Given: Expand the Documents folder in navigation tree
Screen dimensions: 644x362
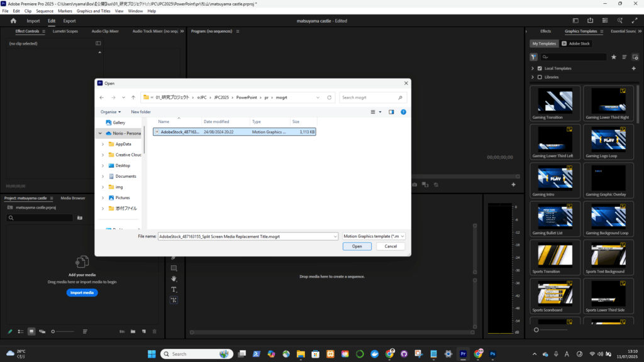Looking at the screenshot, I should coord(103,176).
